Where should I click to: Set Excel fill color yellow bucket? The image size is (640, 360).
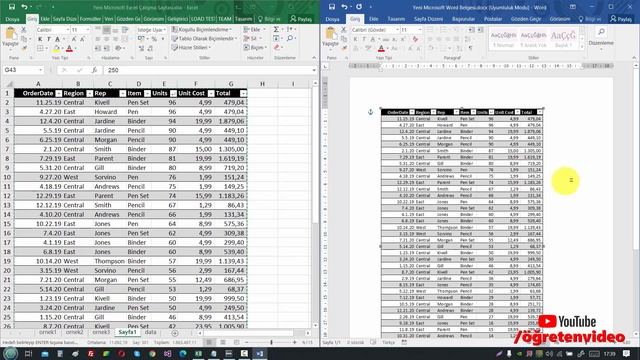click(x=56, y=49)
